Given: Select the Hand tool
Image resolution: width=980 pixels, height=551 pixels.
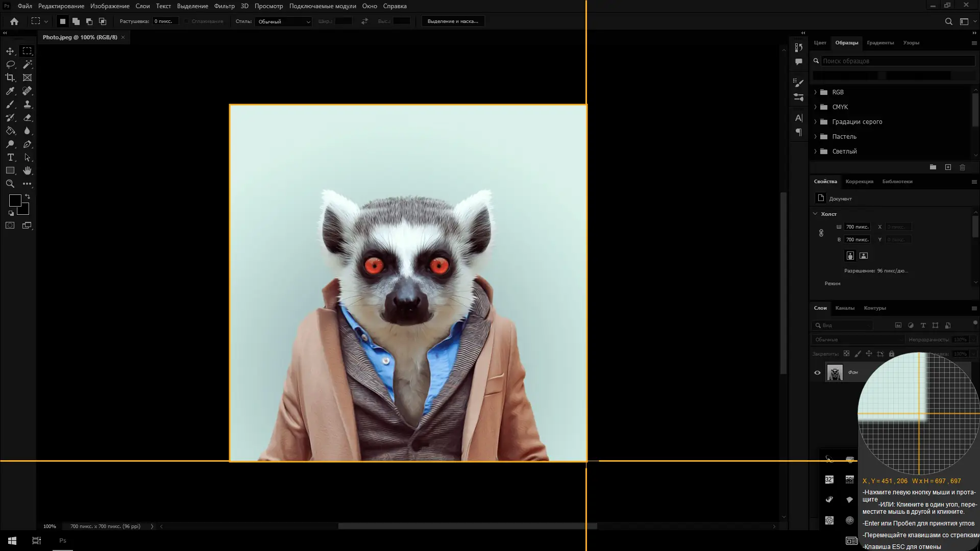Looking at the screenshot, I should tap(27, 170).
